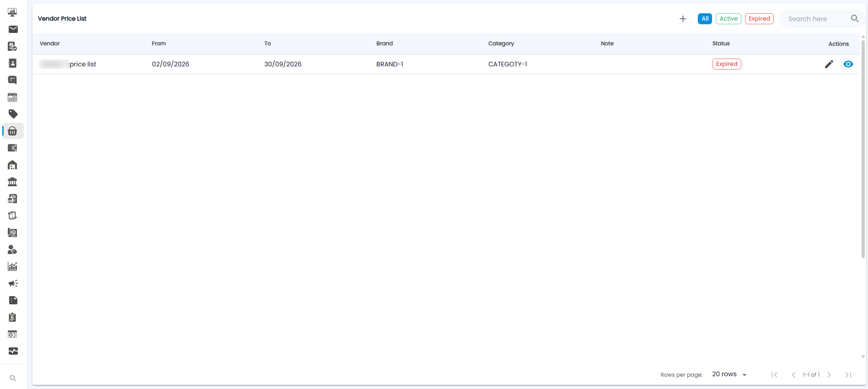Focus the Search here field
The height and width of the screenshot is (389, 868).
816,19
